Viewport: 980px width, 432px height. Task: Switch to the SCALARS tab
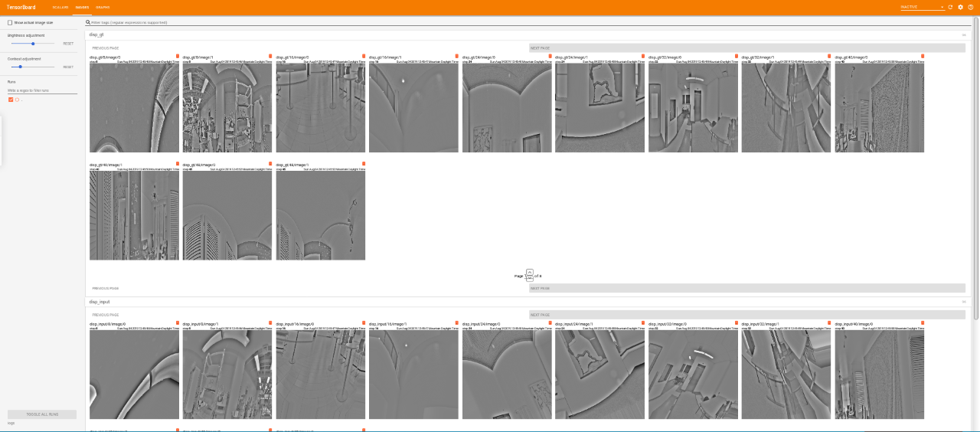pos(60,7)
